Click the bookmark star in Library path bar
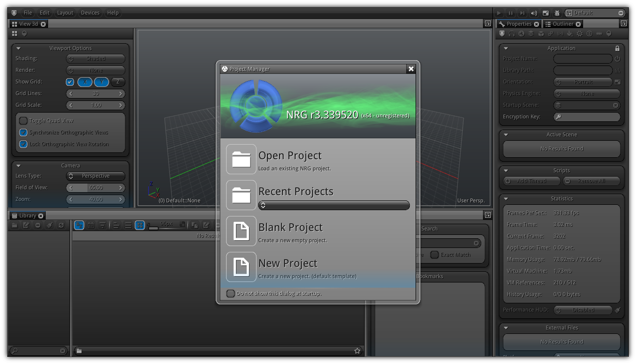The height and width of the screenshot is (364, 636). click(x=357, y=351)
